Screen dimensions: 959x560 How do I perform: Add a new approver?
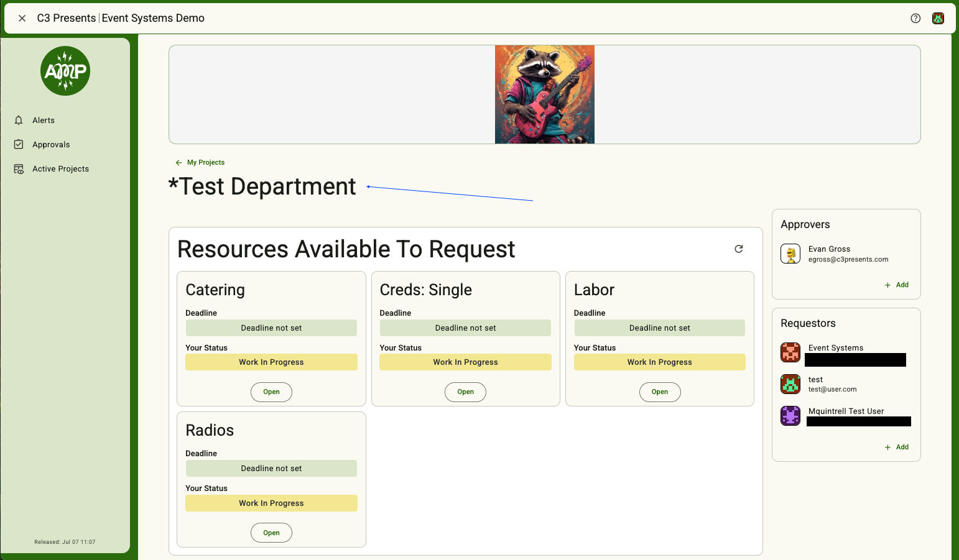pyautogui.click(x=897, y=285)
